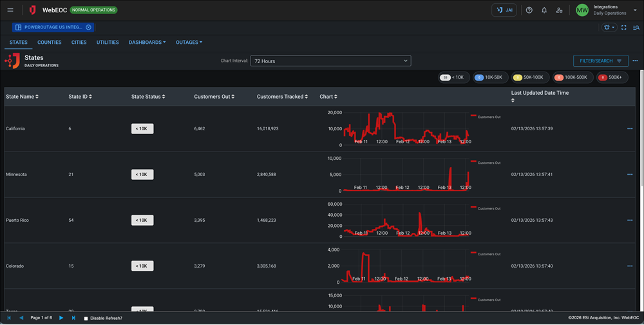
Task: Toggle the 10K-50K status filter
Action: 490,77
